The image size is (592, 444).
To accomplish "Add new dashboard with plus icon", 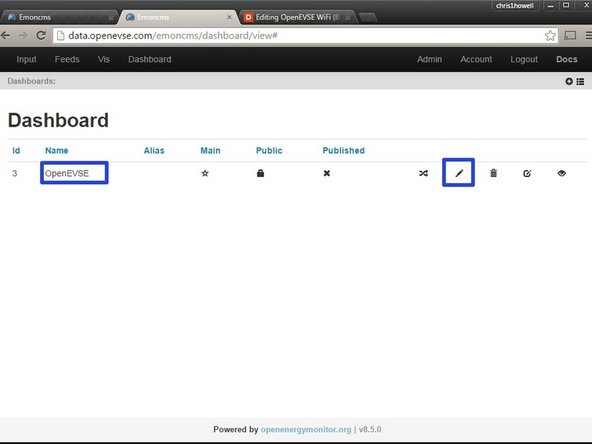I will click(569, 81).
